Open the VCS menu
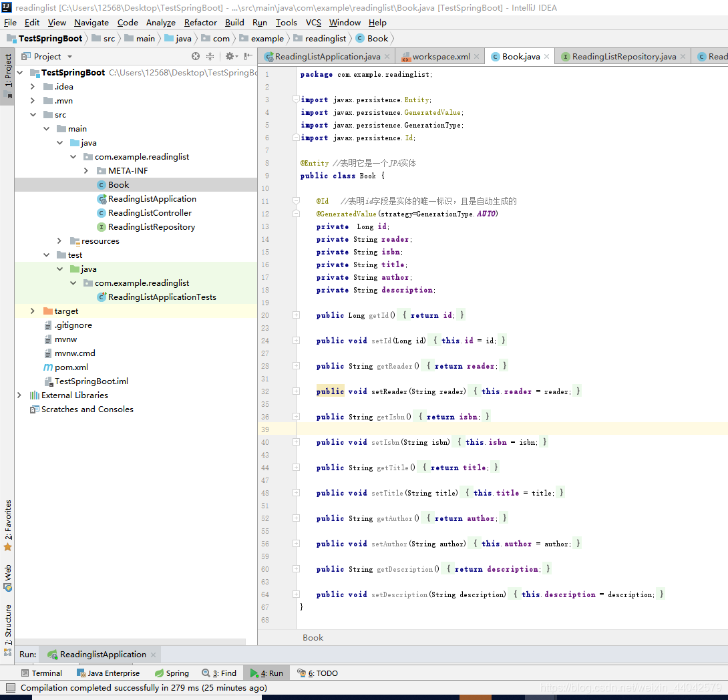 click(313, 22)
